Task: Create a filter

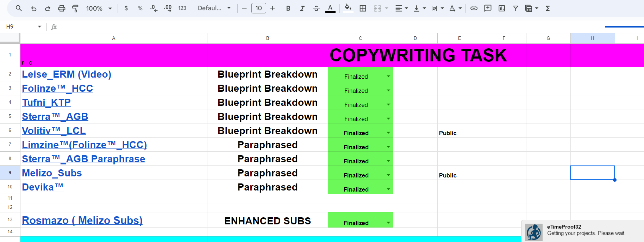Action: 515,8
